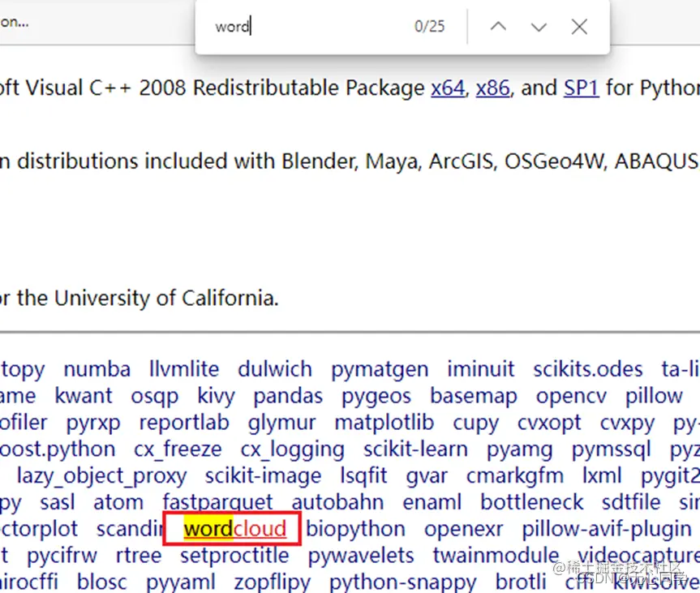Open the bottleneck package link
This screenshot has width=700, height=593.
click(532, 502)
